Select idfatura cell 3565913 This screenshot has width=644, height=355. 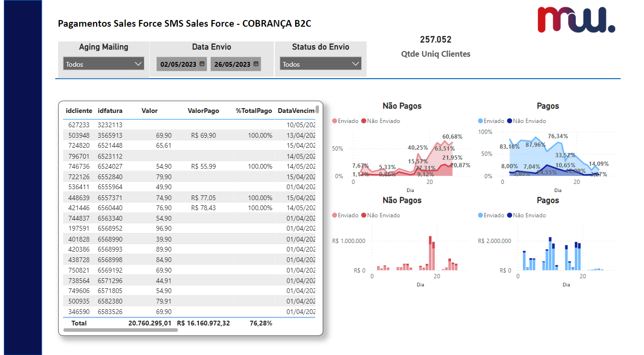(110, 135)
